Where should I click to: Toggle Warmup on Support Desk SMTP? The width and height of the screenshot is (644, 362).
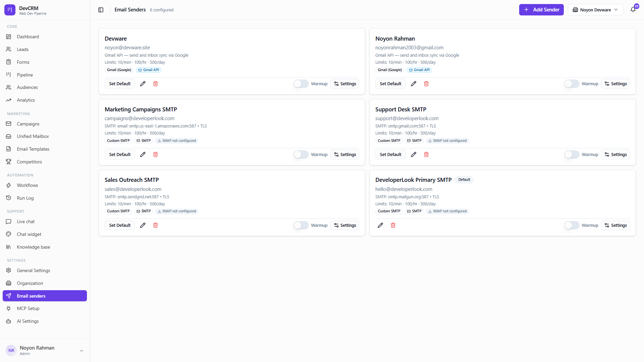pos(572,155)
